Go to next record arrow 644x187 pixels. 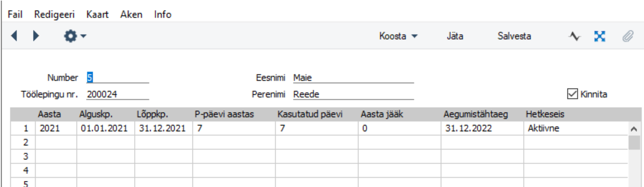[x=36, y=36]
